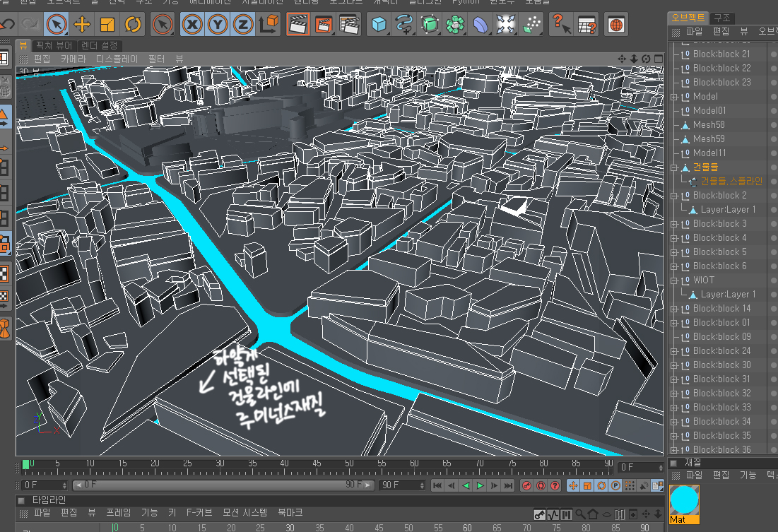Toggle the Block:block 6 visibility dot
This screenshot has width=778, height=532.
[x=774, y=266]
